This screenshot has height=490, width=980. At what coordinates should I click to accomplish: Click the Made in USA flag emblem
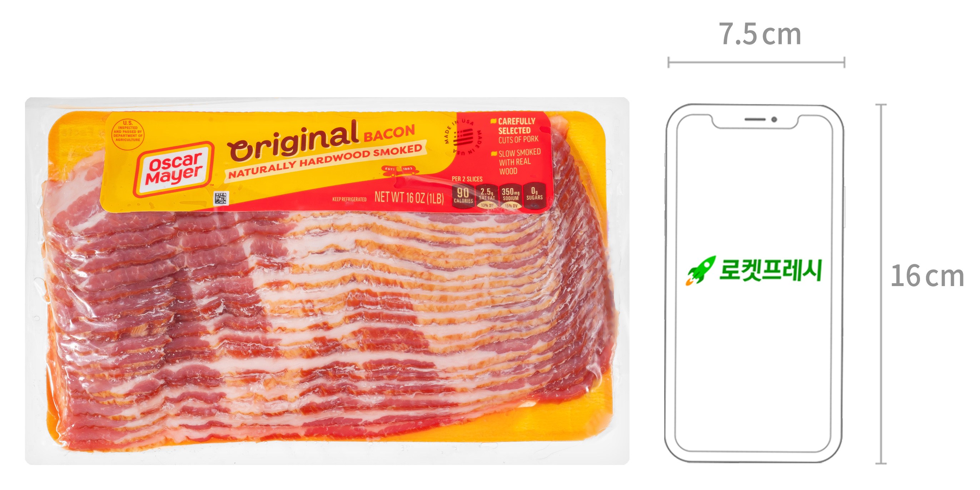coord(463,137)
